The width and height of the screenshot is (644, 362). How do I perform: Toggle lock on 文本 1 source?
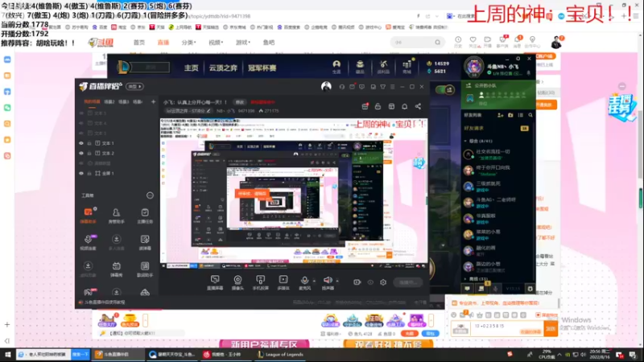tap(89, 143)
